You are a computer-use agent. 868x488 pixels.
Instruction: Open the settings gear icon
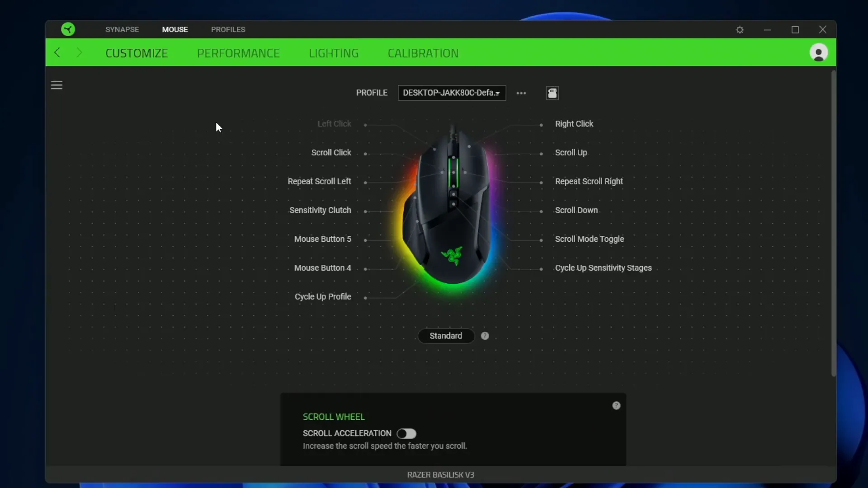(x=740, y=30)
